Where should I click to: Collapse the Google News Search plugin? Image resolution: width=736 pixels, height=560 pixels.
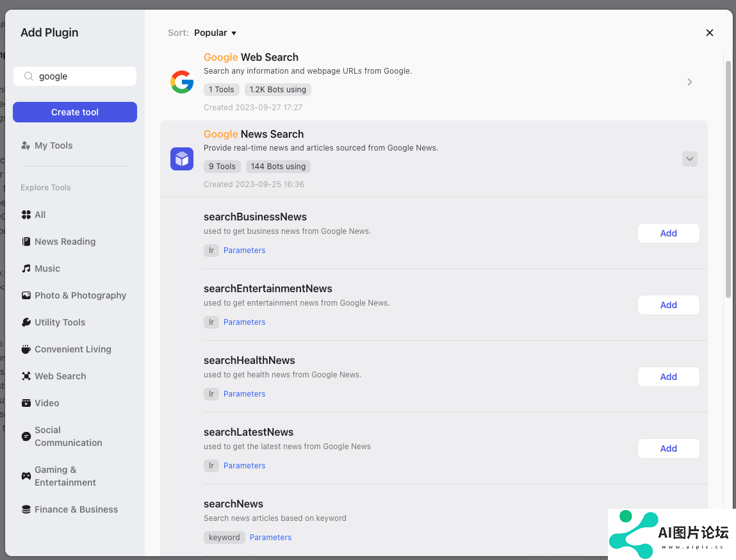tap(689, 159)
